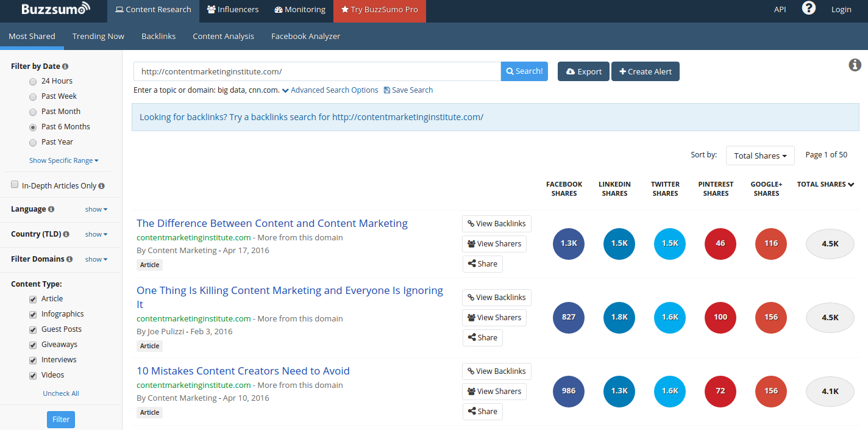Open '10 Mistakes Content Creators Need to Avoid'

[243, 371]
